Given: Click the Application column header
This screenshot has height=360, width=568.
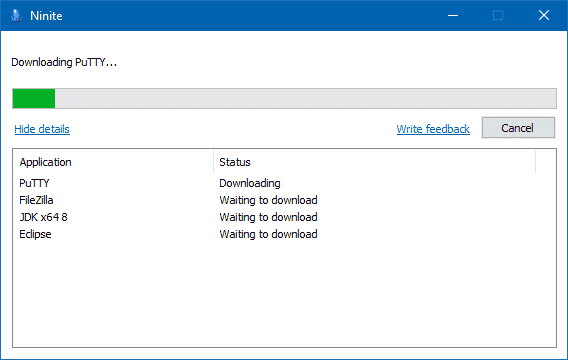Looking at the screenshot, I should point(113,162).
